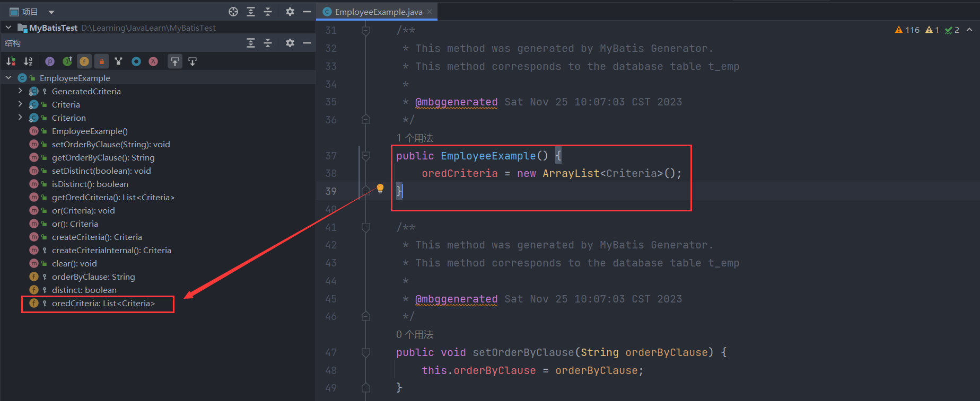Toggle the fork-shaped filter in structure toolbar

click(x=119, y=61)
